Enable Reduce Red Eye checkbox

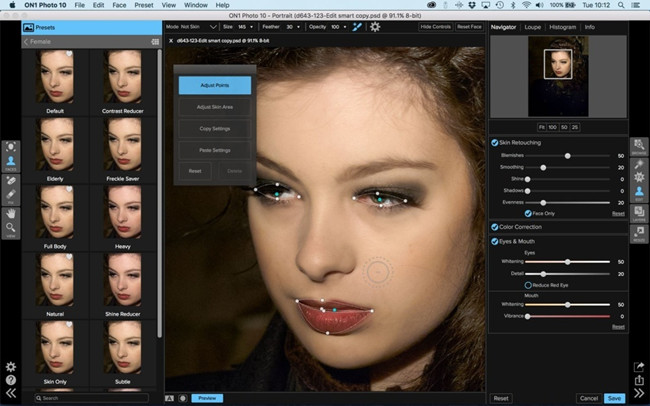[529, 285]
